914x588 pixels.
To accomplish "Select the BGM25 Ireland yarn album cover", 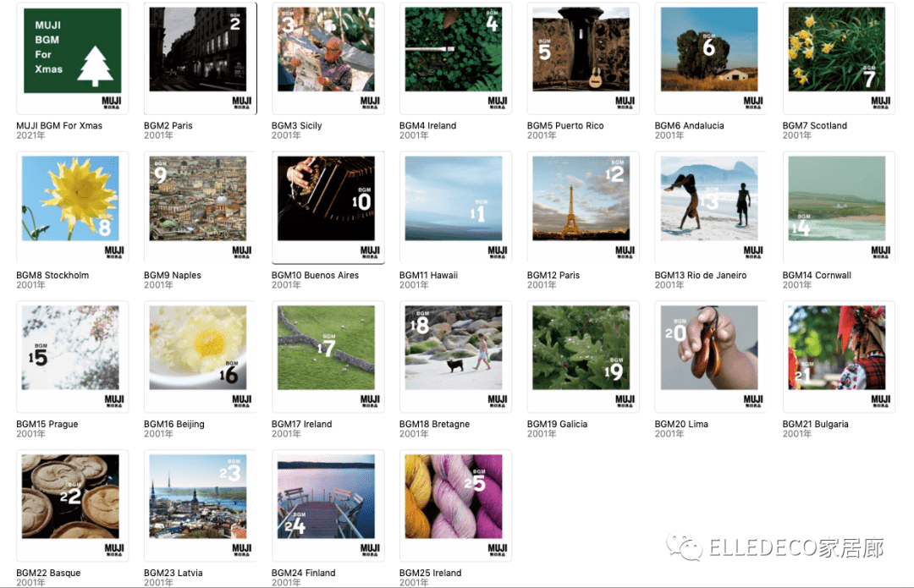I will point(455,506).
